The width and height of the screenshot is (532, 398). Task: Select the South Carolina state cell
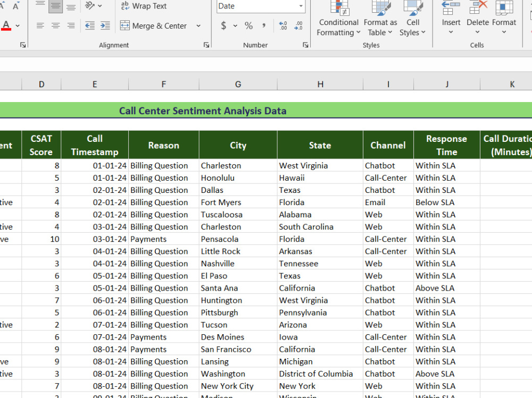pos(320,227)
